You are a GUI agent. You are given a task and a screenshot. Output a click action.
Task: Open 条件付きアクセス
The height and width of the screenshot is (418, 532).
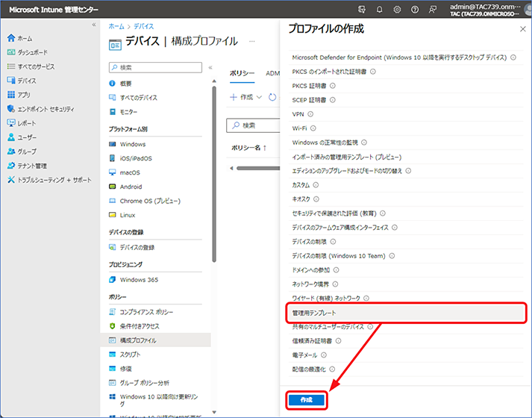click(x=134, y=326)
